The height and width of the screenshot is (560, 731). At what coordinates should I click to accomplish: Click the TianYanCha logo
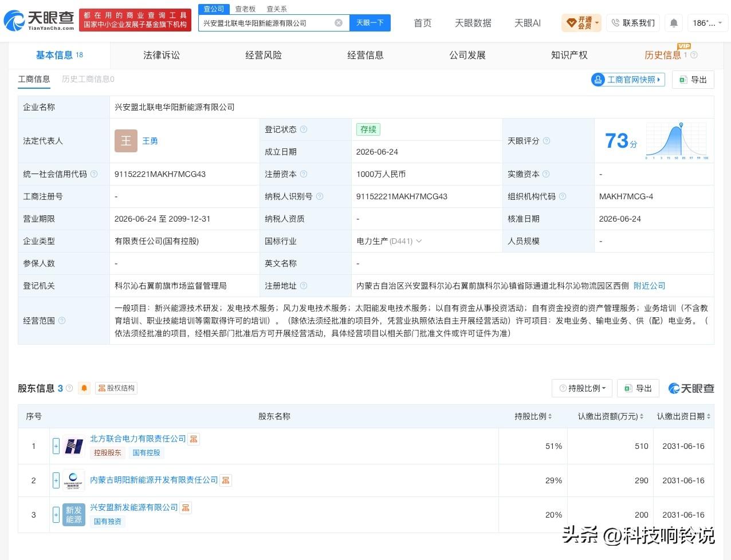click(x=39, y=21)
